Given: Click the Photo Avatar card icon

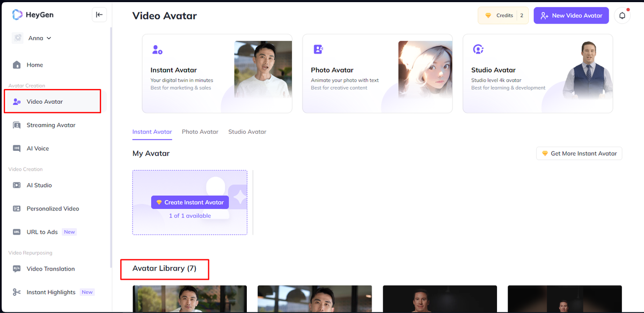Looking at the screenshot, I should (x=318, y=49).
